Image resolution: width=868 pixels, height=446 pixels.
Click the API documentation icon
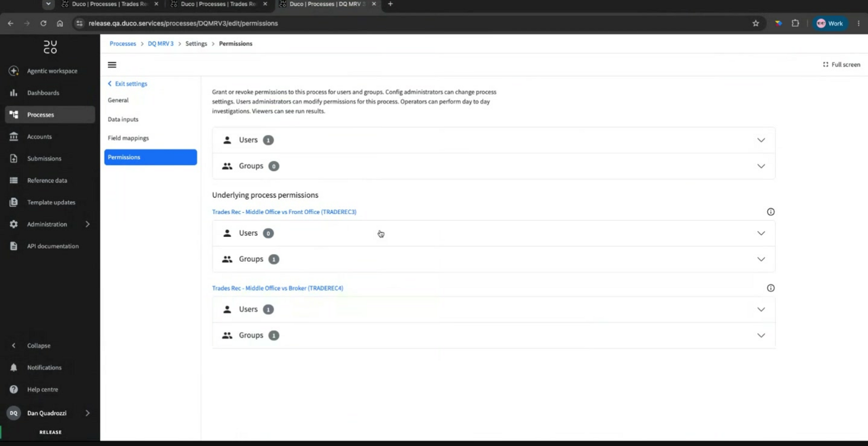pos(14,246)
